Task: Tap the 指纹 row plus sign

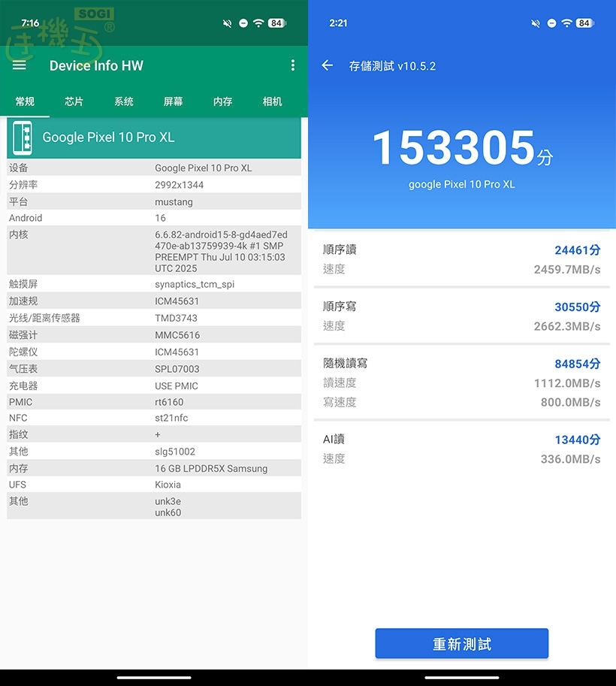Action: 158,434
